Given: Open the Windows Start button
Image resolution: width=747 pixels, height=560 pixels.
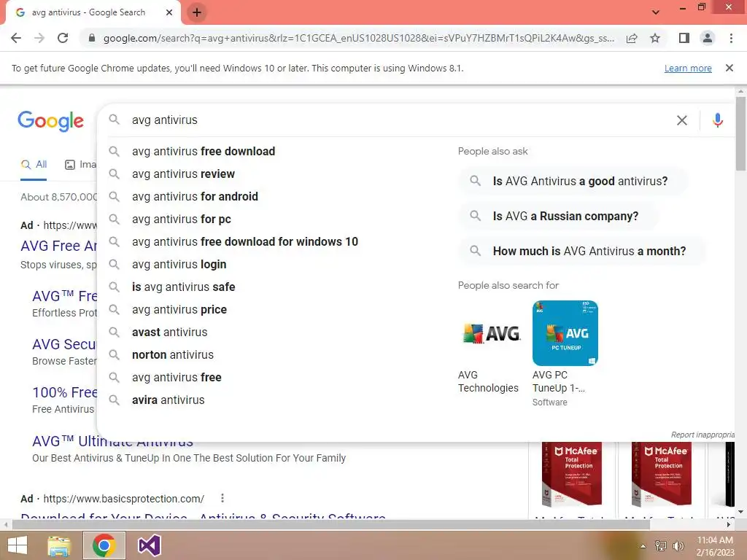Looking at the screenshot, I should pos(18,545).
